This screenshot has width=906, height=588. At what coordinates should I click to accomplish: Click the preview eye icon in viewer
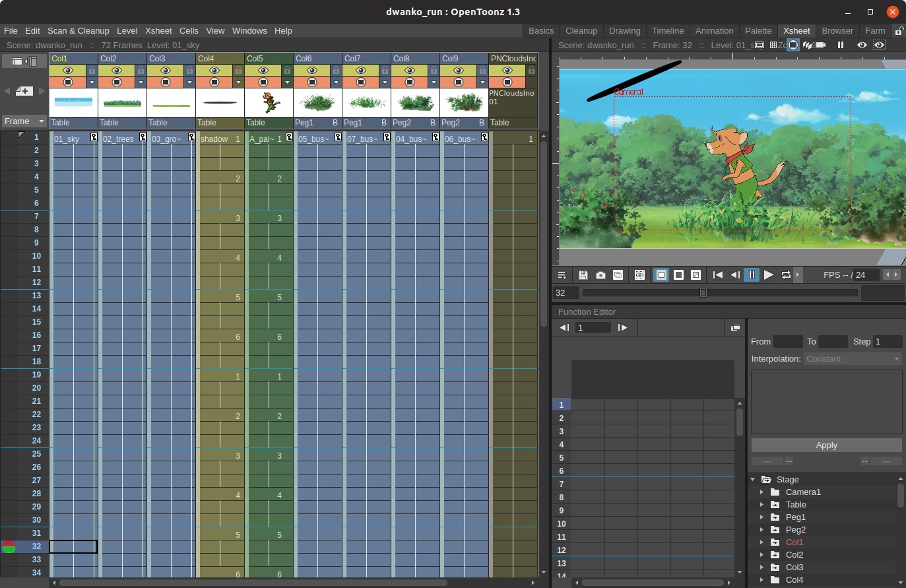pyautogui.click(x=862, y=45)
